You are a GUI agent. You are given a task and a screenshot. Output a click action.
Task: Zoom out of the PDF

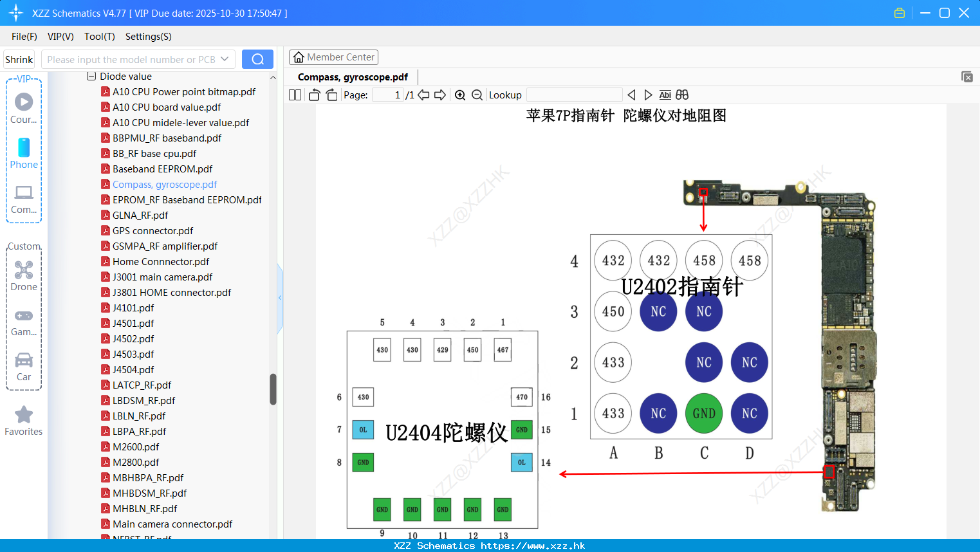(x=477, y=95)
